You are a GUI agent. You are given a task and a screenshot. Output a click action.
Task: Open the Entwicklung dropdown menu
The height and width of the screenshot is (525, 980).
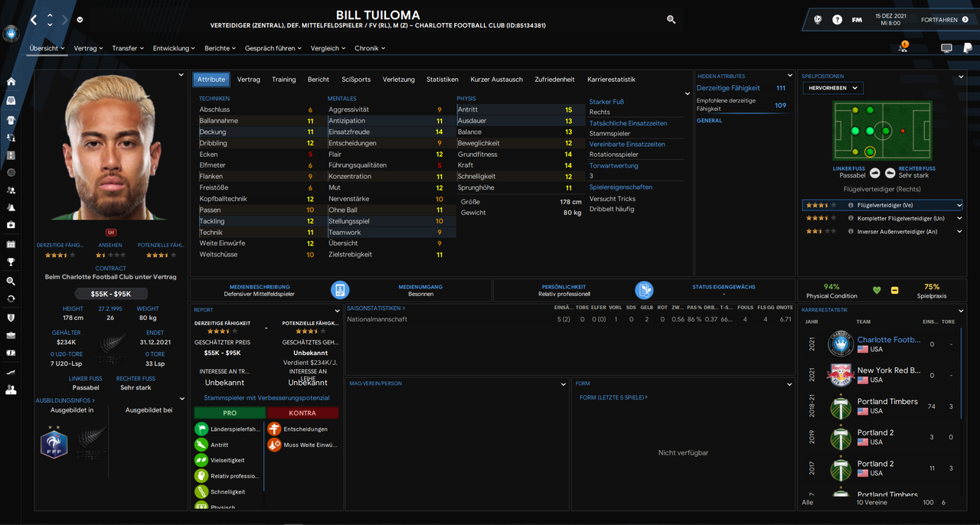click(x=175, y=48)
